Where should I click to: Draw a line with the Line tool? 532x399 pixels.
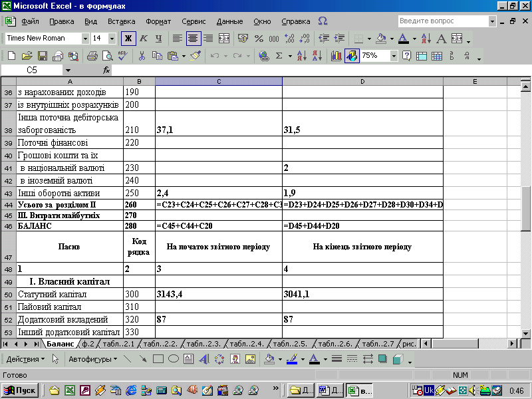click(x=128, y=359)
